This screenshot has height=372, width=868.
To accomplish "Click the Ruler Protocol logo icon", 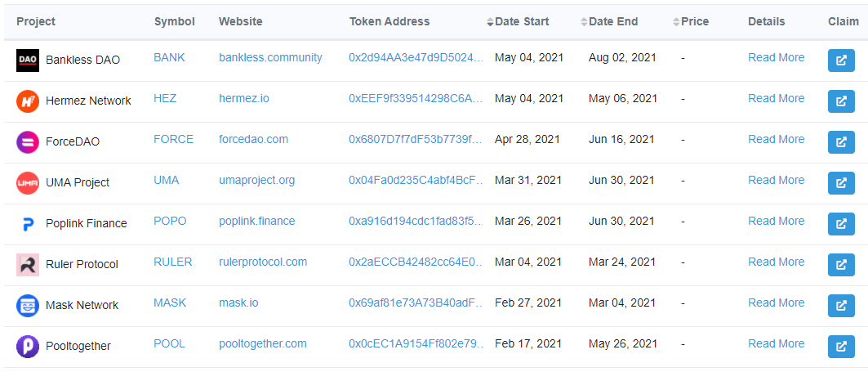I will [x=28, y=264].
